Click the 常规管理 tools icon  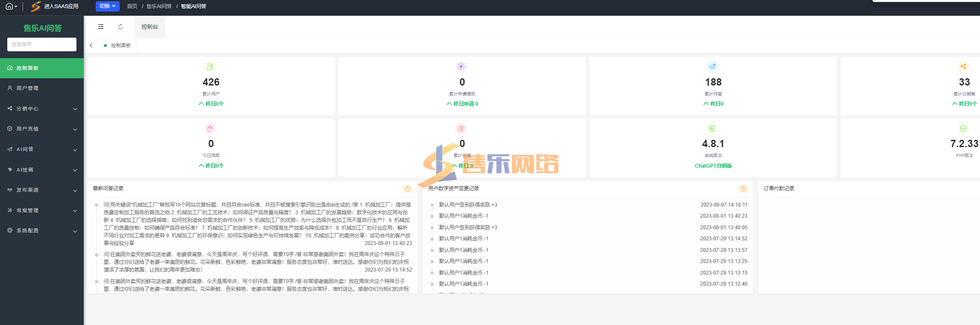[10, 210]
